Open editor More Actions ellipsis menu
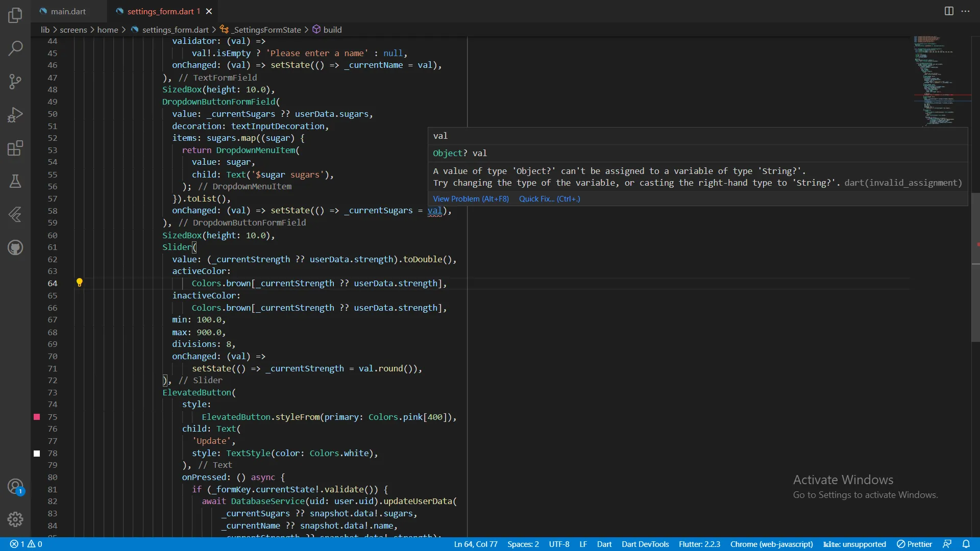 965,11
